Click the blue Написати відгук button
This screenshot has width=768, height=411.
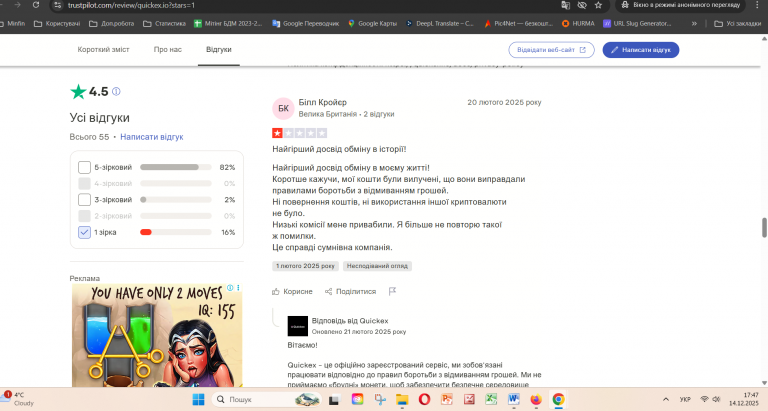click(x=641, y=50)
